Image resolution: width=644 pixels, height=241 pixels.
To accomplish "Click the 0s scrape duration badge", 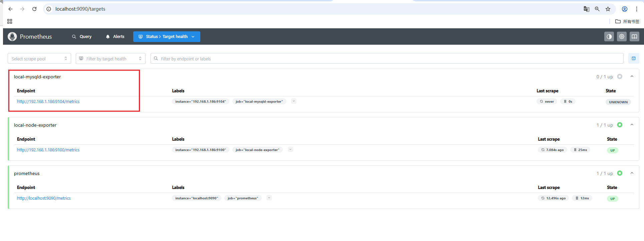I will coord(568,102).
